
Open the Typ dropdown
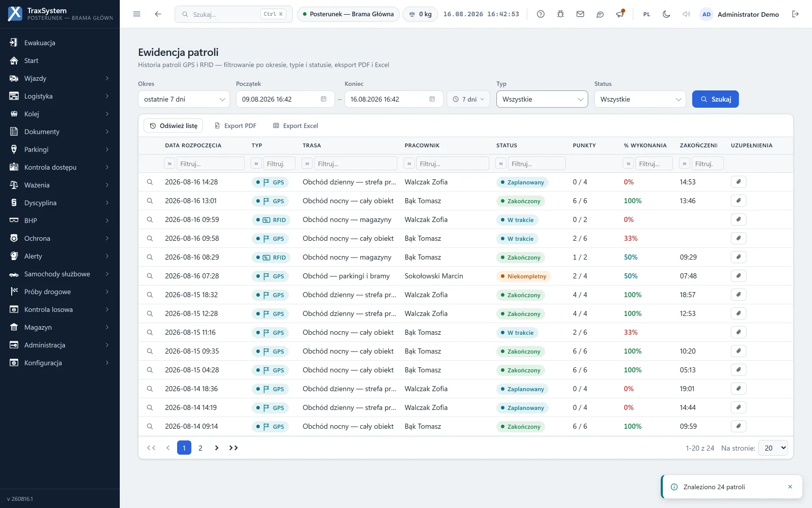(542, 99)
